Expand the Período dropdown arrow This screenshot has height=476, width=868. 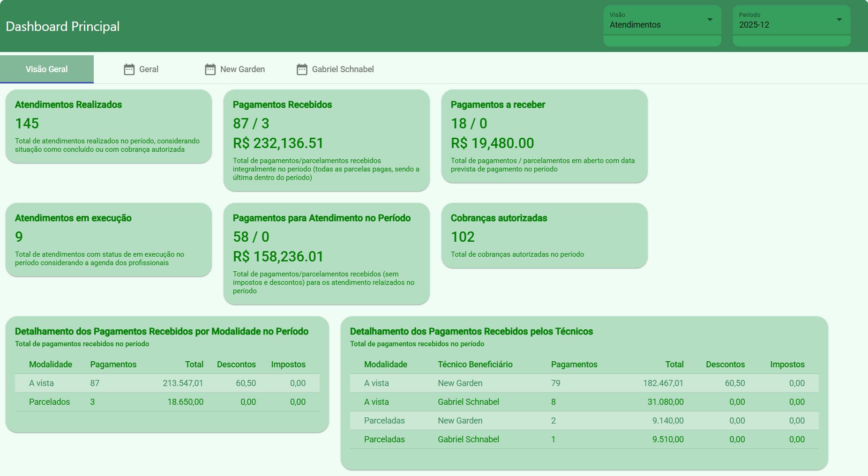coord(839,20)
